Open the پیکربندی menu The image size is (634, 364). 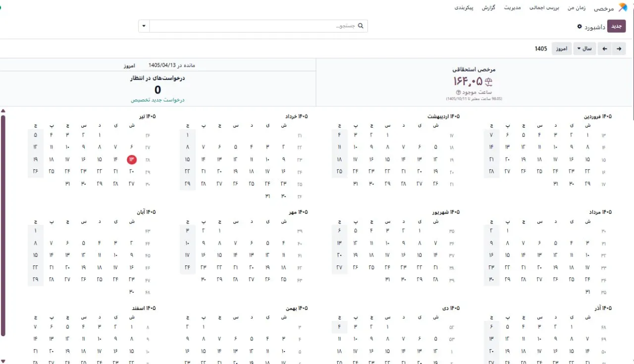tap(464, 8)
